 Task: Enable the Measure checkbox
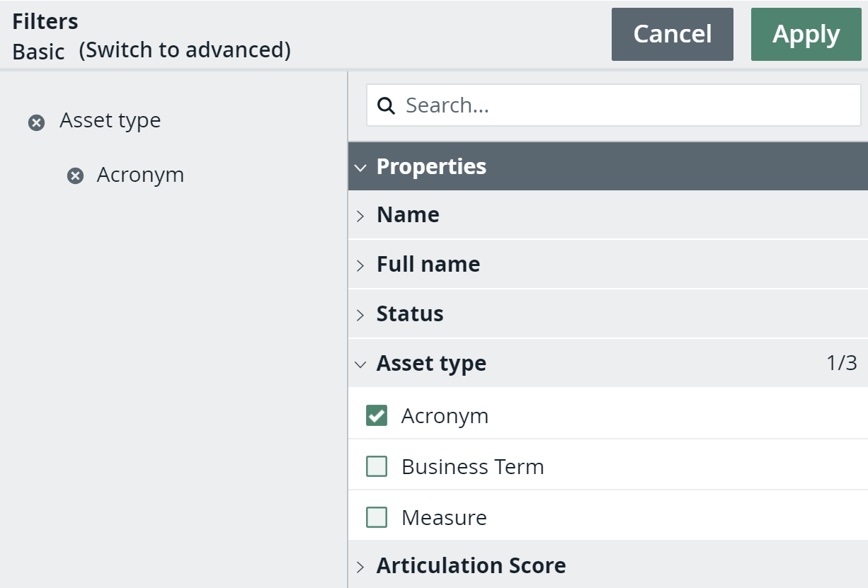377,518
